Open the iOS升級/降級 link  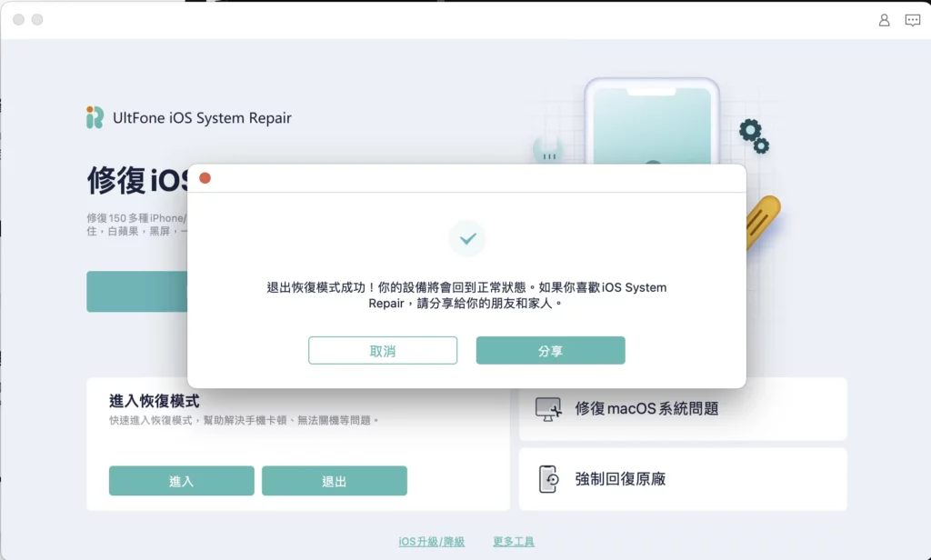pos(432,542)
